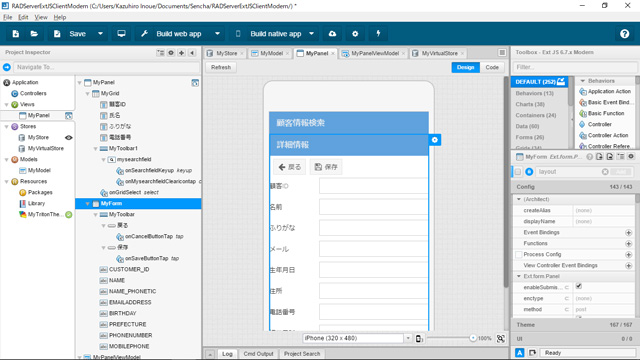Viewport: 640px width, 360px height.
Task: Collapse the MyGrid tree node
Action: (87, 93)
